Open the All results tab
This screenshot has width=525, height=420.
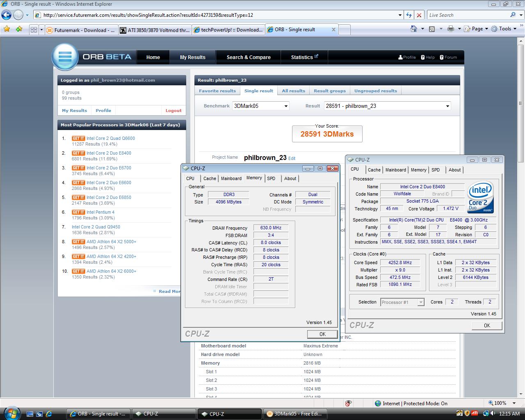tap(293, 91)
